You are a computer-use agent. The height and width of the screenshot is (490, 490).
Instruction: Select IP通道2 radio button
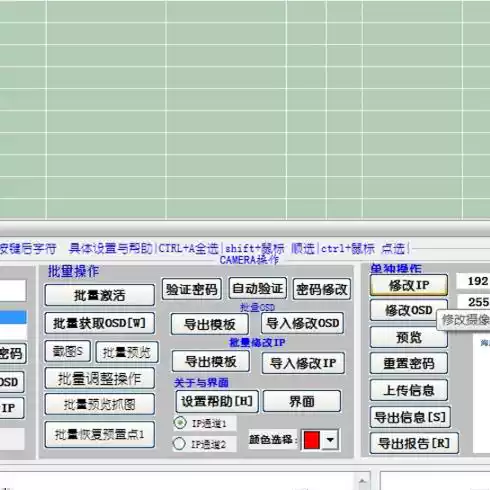tap(179, 444)
